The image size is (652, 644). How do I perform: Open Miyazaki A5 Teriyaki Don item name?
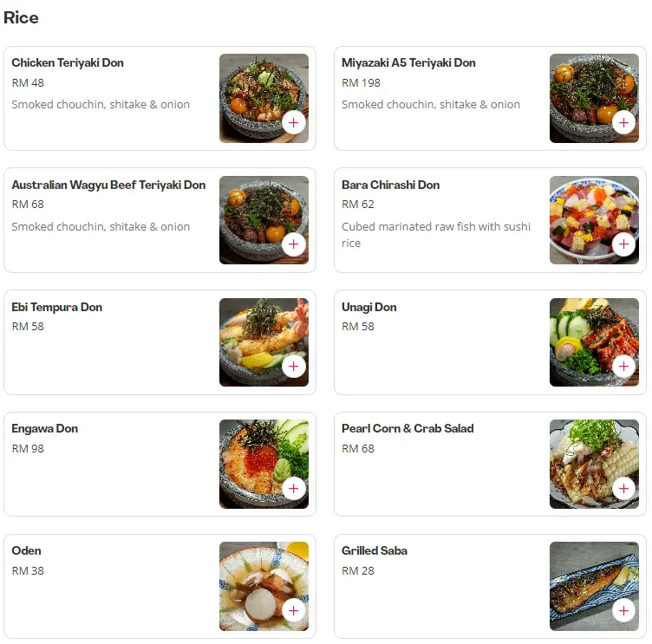coord(408,62)
